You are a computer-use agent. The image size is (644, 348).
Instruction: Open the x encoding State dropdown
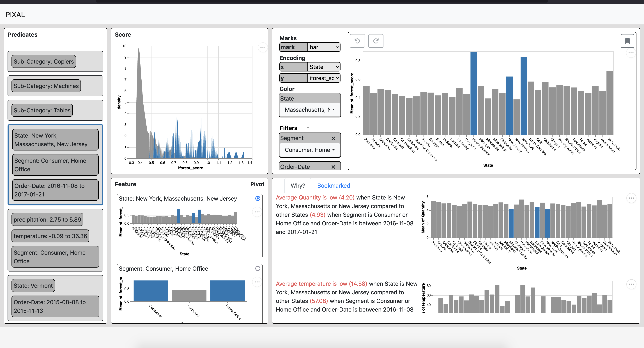pos(324,67)
